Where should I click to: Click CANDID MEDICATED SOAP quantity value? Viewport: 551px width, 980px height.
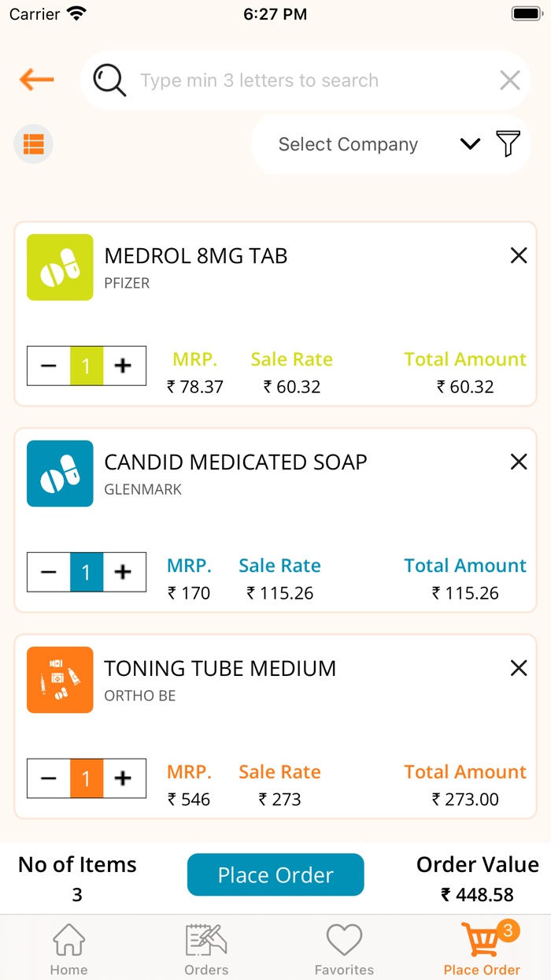tap(87, 573)
